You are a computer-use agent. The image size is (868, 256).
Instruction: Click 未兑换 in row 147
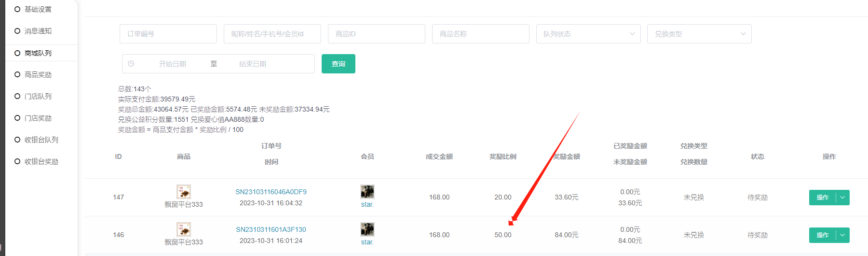[694, 197]
